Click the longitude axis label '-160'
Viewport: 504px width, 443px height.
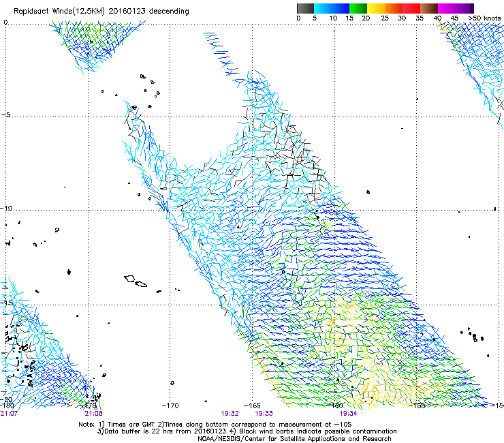(x=335, y=406)
